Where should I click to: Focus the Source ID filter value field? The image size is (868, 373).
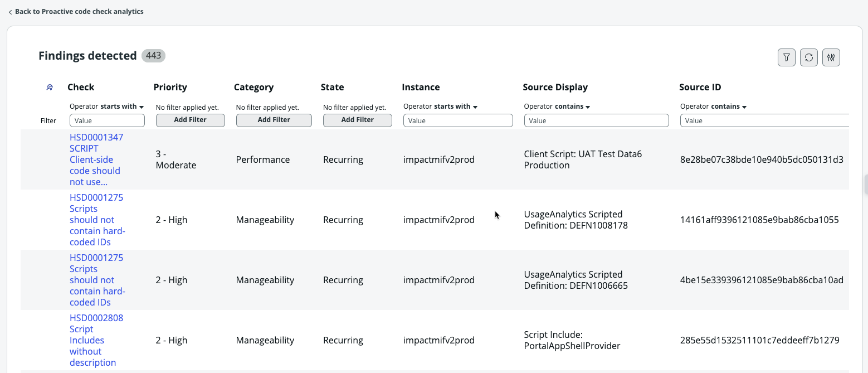[x=764, y=120]
